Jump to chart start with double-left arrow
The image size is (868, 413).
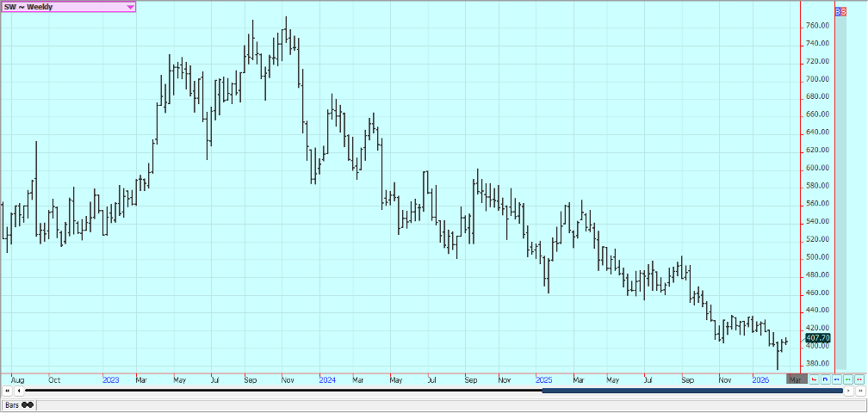coord(7,391)
